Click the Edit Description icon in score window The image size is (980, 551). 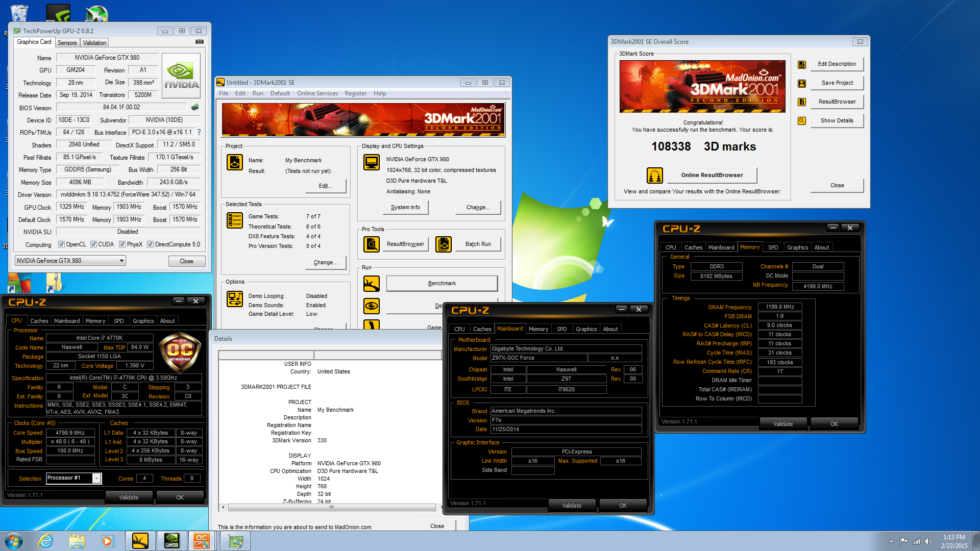[802, 64]
